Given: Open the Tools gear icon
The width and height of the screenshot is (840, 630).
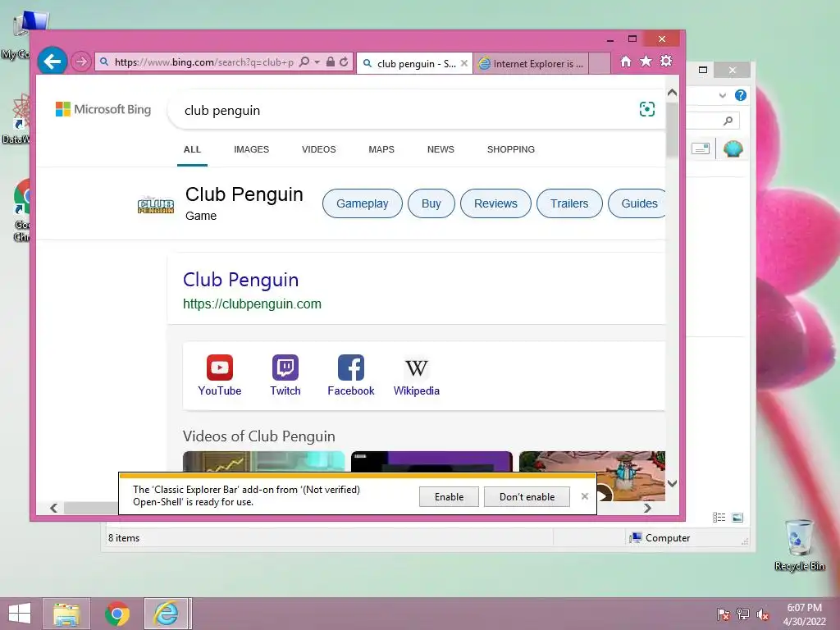Looking at the screenshot, I should [666, 61].
